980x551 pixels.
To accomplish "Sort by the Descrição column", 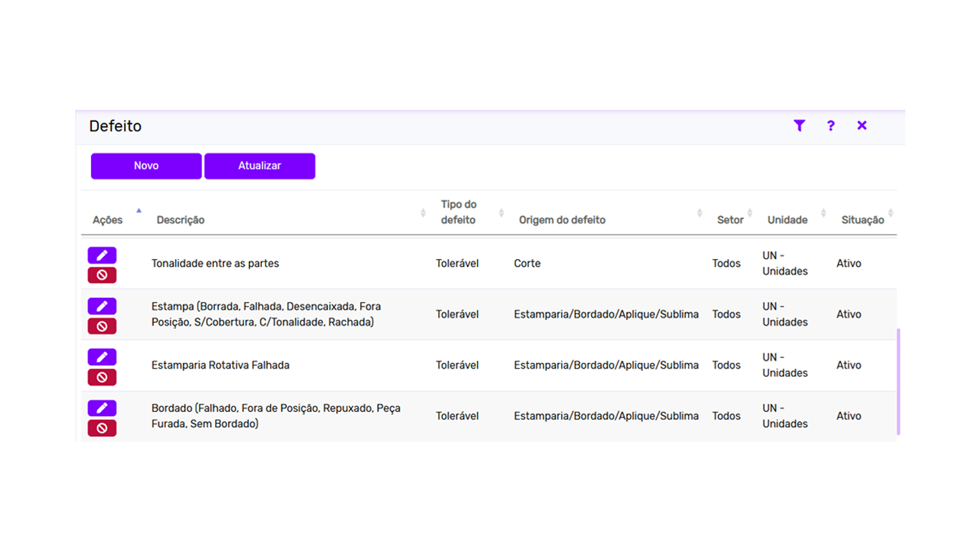I will point(181,220).
